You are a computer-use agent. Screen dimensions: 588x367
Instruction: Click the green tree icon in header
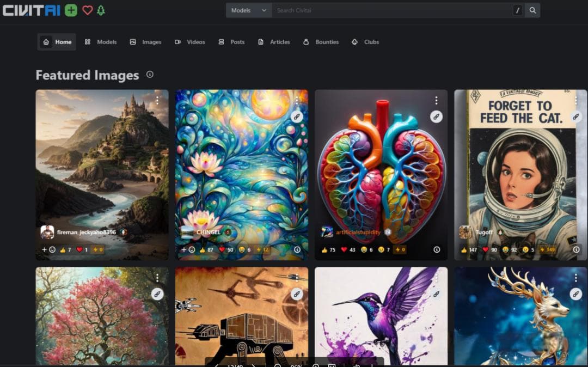pos(101,10)
